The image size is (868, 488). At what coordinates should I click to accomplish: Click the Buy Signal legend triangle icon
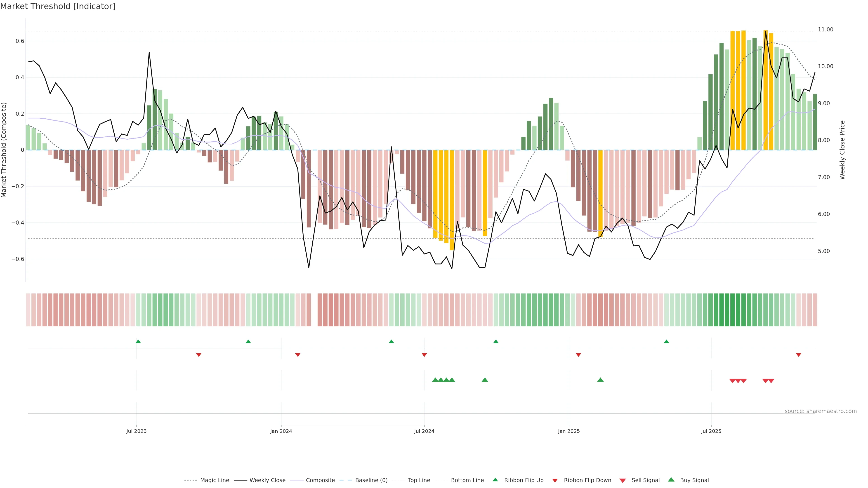pos(671,480)
